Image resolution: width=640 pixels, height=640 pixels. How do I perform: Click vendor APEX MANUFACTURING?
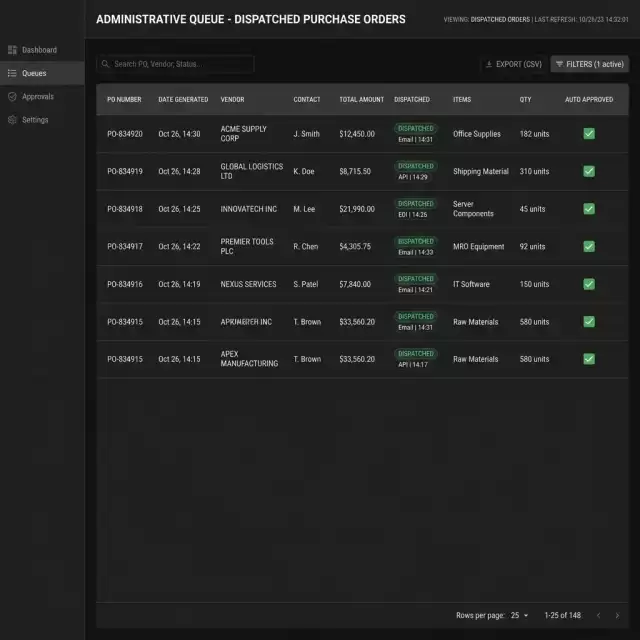pos(249,359)
